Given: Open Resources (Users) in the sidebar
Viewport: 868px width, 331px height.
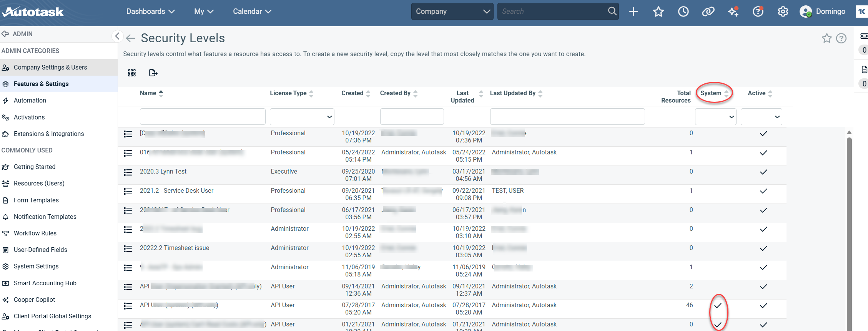Looking at the screenshot, I should 39,183.
